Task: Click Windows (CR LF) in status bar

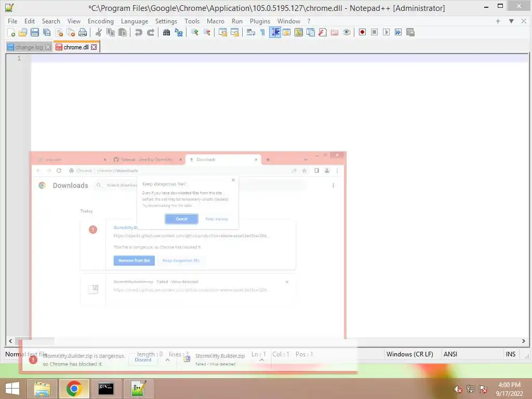Action: (409, 354)
